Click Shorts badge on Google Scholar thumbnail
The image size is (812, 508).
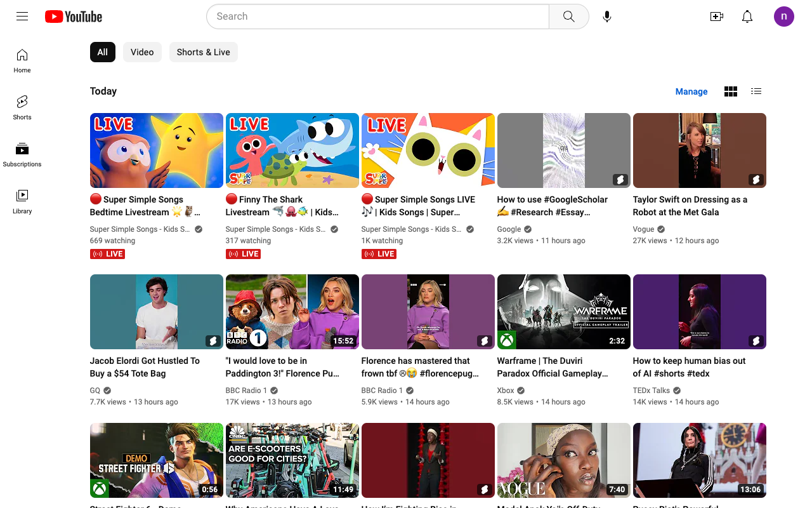pos(620,180)
